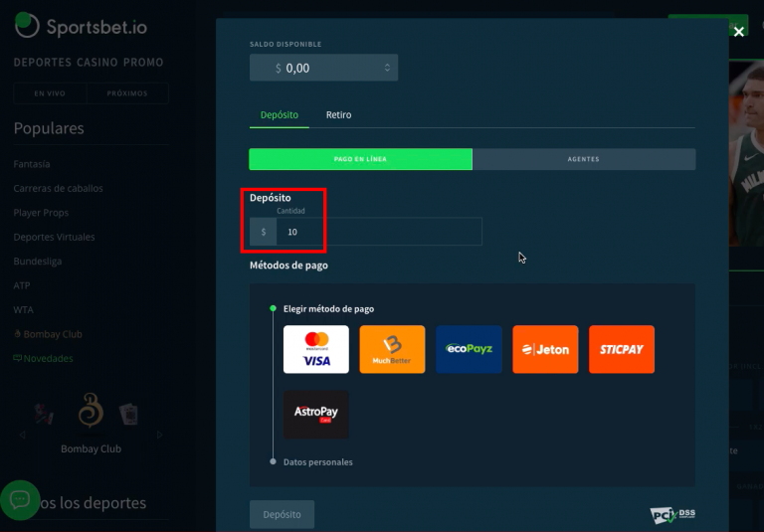
Task: Choose MuchBetter as payment method
Action: [392, 349]
